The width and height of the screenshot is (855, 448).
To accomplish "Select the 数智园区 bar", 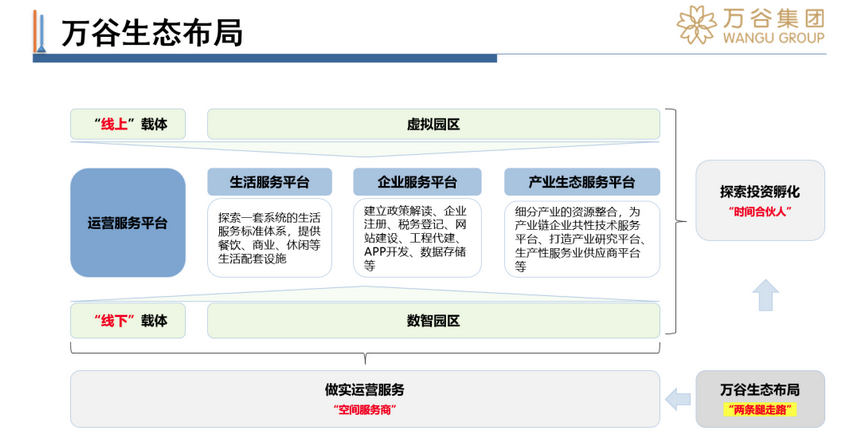I will click(x=433, y=320).
